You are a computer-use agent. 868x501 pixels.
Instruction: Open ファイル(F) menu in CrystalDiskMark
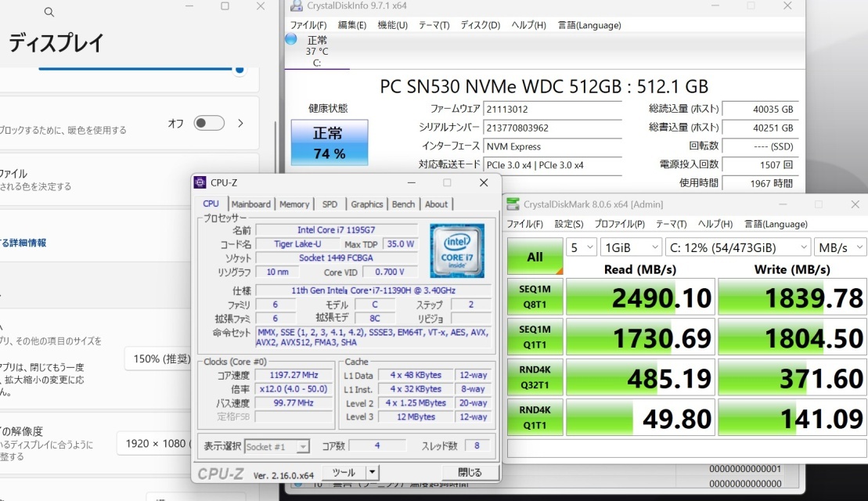(x=524, y=224)
